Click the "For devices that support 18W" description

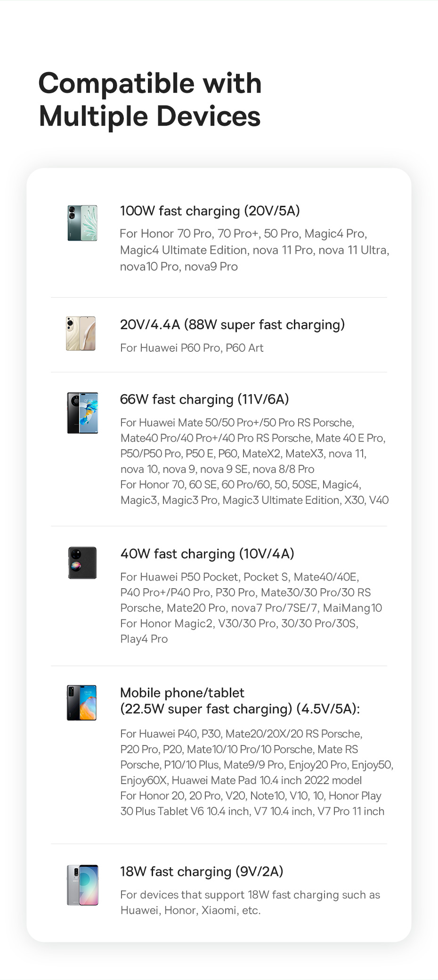click(250, 895)
